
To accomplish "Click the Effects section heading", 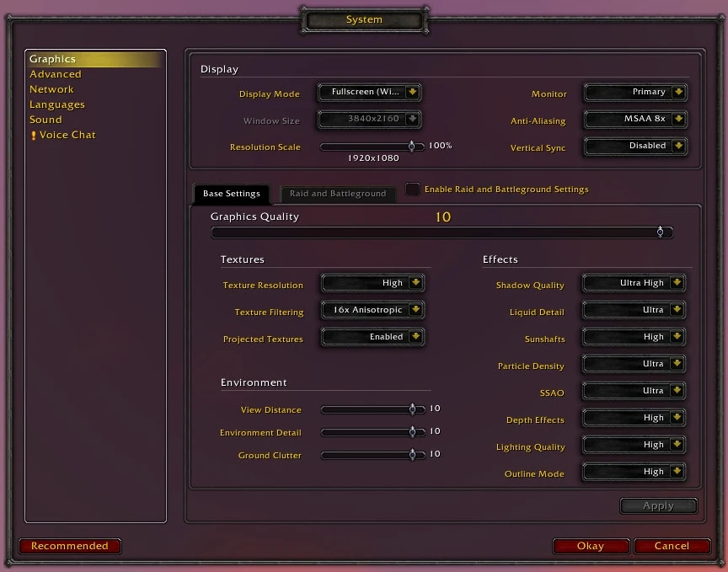I will pyautogui.click(x=500, y=259).
